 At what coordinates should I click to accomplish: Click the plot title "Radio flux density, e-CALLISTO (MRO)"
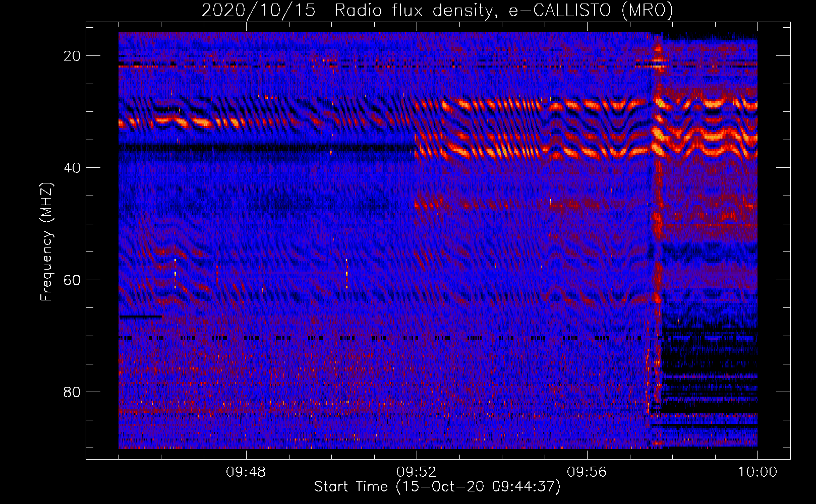click(503, 10)
